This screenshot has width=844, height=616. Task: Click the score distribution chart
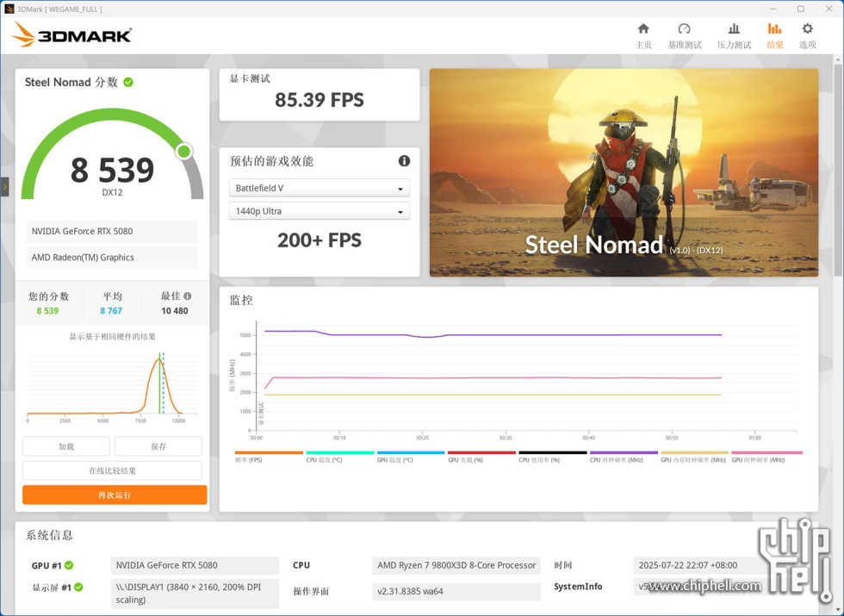click(113, 388)
